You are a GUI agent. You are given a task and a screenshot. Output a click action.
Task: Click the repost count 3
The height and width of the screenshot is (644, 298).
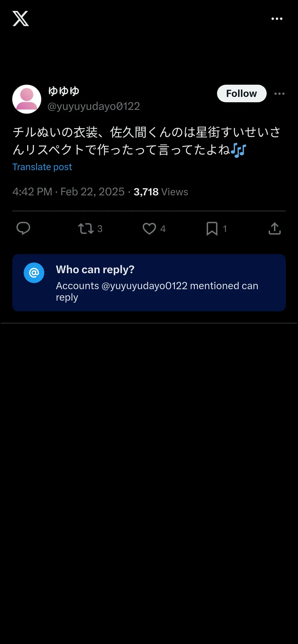click(x=100, y=229)
